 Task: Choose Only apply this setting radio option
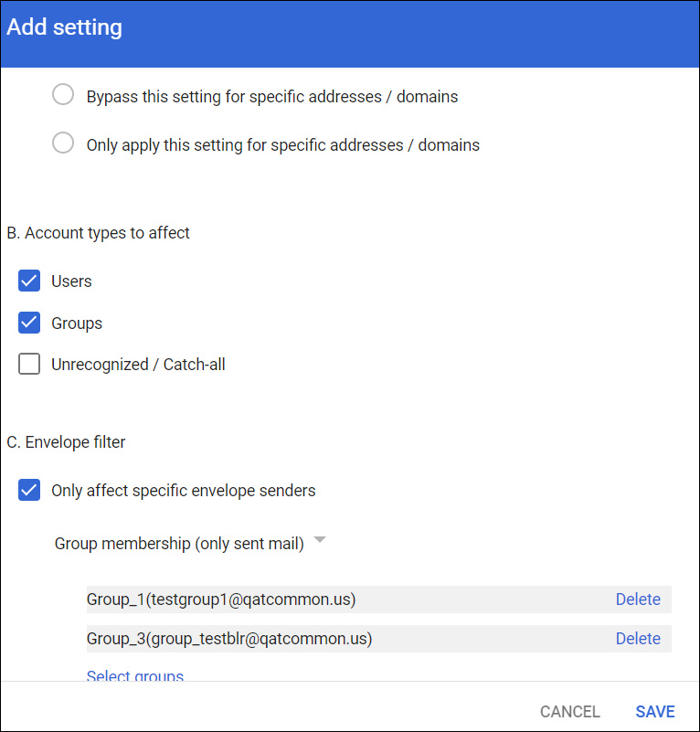(63, 143)
